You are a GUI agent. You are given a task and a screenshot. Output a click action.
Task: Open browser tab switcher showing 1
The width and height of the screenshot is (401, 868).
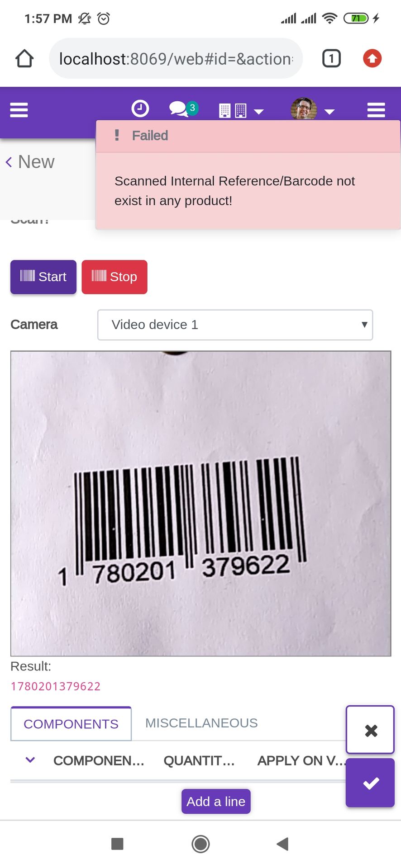click(331, 58)
